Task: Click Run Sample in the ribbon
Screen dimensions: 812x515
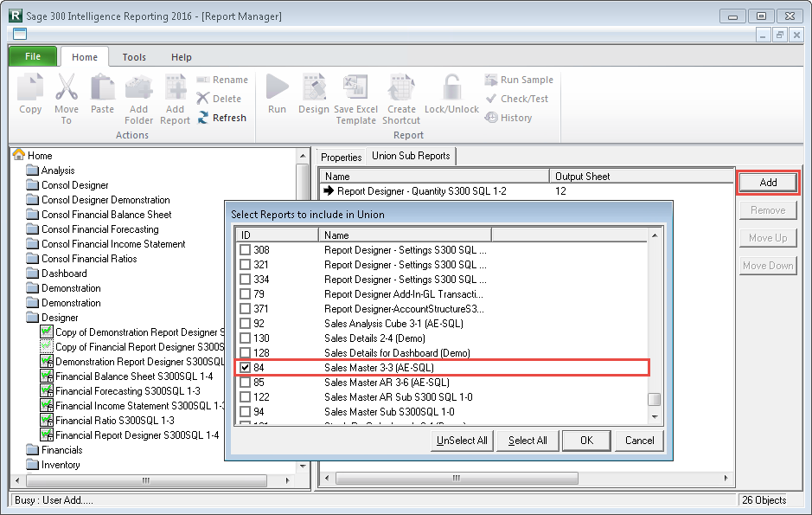Action: coord(519,80)
